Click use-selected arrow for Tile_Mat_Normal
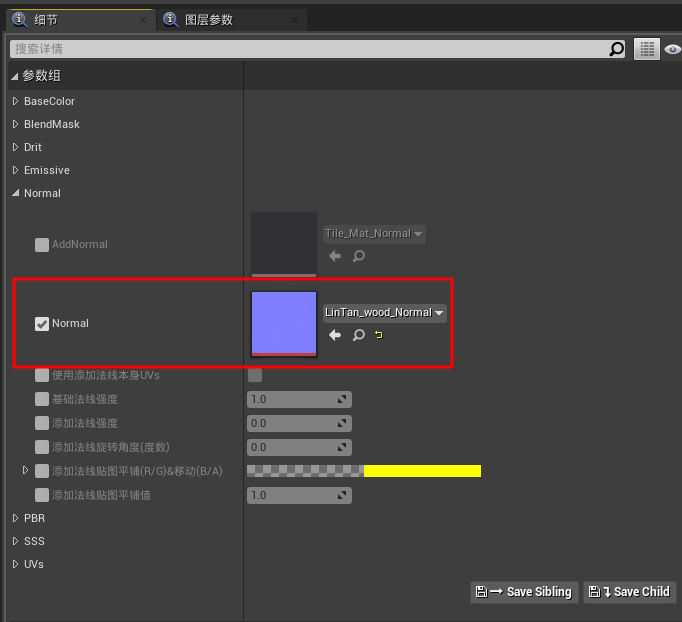 (x=335, y=256)
